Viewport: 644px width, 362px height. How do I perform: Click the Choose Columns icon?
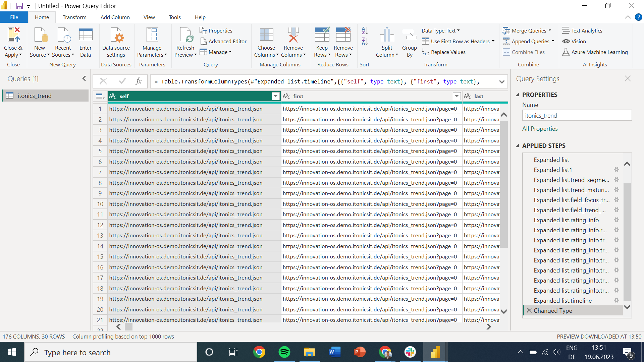click(266, 35)
